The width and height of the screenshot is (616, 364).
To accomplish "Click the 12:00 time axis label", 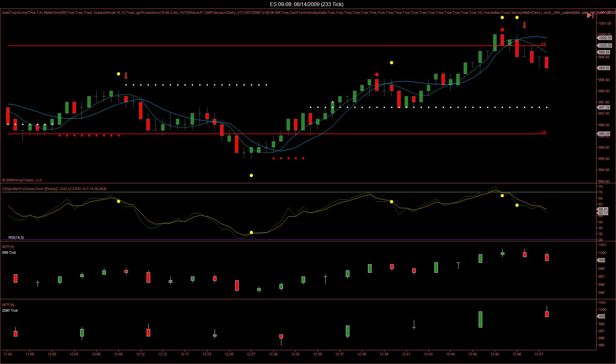I will pos(52,354).
